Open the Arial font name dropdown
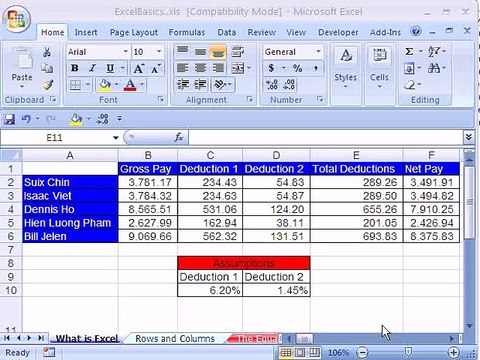480x360 pixels. [126, 52]
